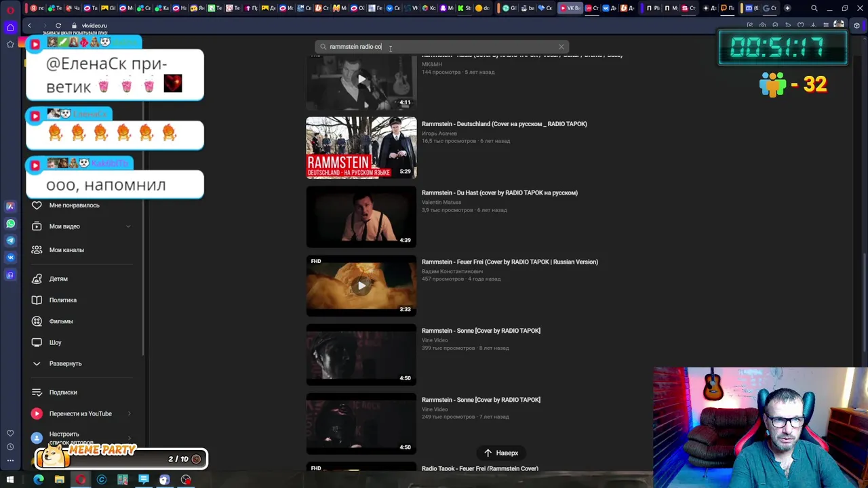Image resolution: width=868 pixels, height=488 pixels.
Task: Go back with the browser back arrow
Action: click(x=29, y=25)
